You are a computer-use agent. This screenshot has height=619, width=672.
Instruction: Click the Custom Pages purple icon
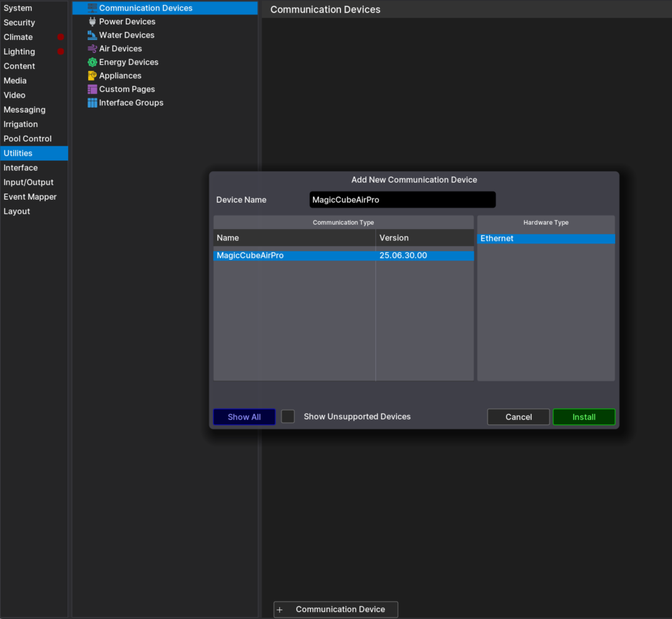[x=92, y=89]
